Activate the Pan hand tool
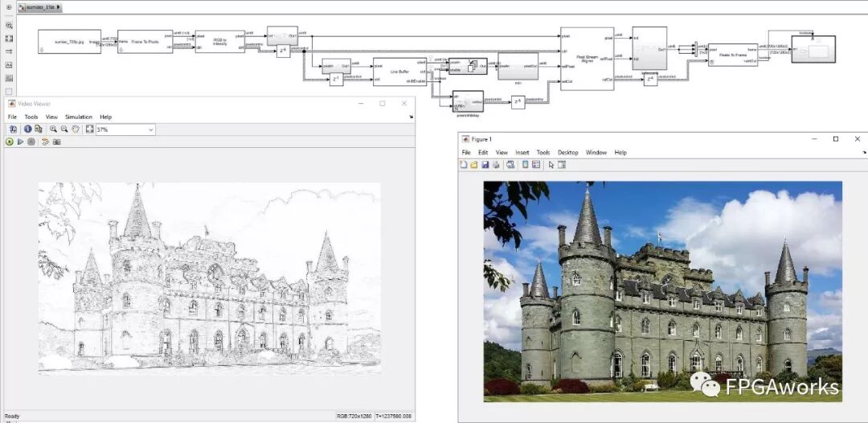Image resolution: width=868 pixels, height=423 pixels. point(75,129)
